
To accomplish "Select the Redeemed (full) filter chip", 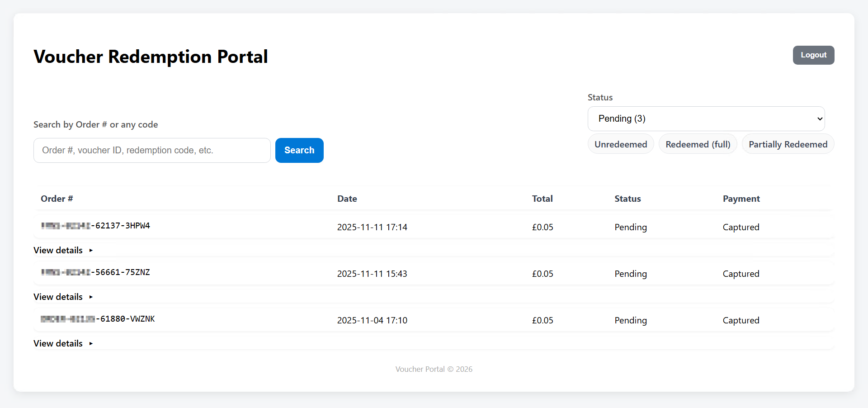I will pyautogui.click(x=698, y=144).
